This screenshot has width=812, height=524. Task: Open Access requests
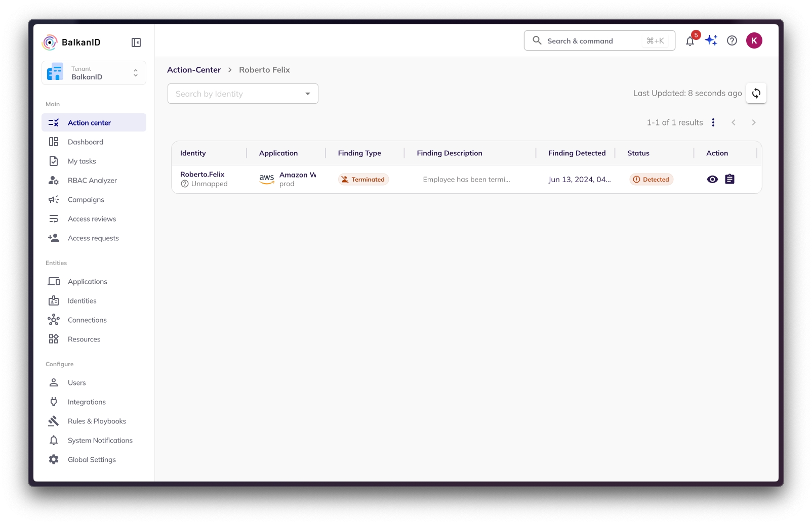click(94, 238)
